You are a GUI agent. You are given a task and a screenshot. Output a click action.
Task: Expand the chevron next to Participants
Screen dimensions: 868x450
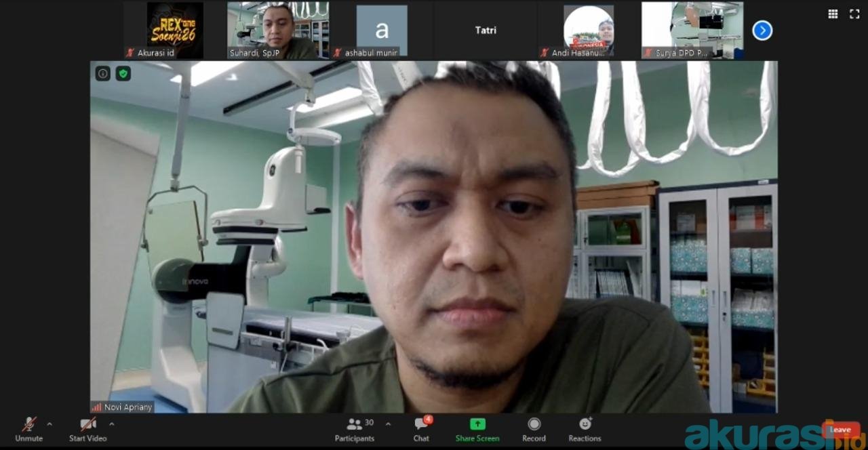pos(388,425)
